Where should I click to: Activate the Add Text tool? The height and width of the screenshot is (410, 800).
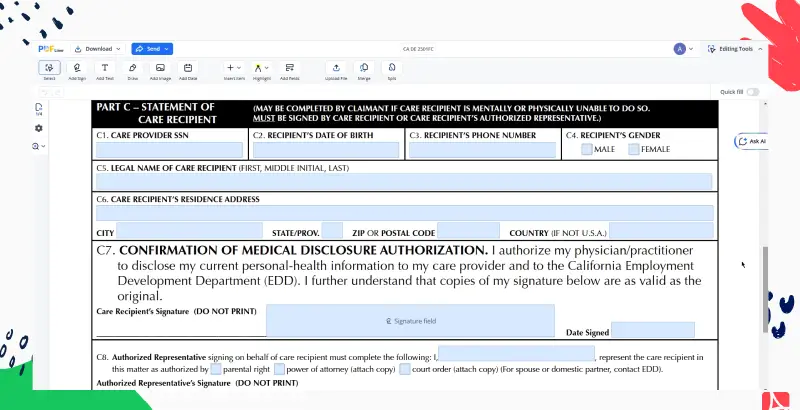click(105, 68)
